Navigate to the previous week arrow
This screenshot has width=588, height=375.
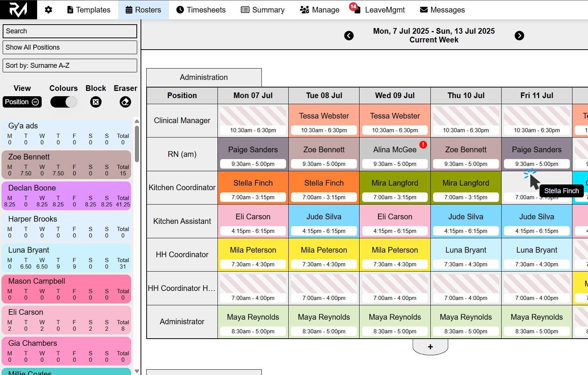click(349, 36)
